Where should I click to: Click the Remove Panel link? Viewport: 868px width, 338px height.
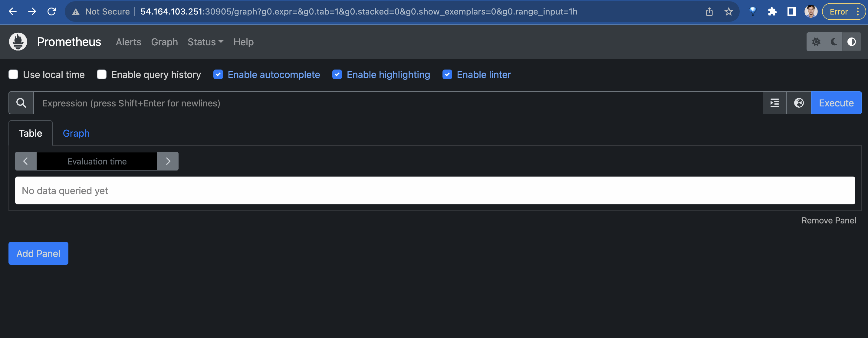pyautogui.click(x=829, y=220)
